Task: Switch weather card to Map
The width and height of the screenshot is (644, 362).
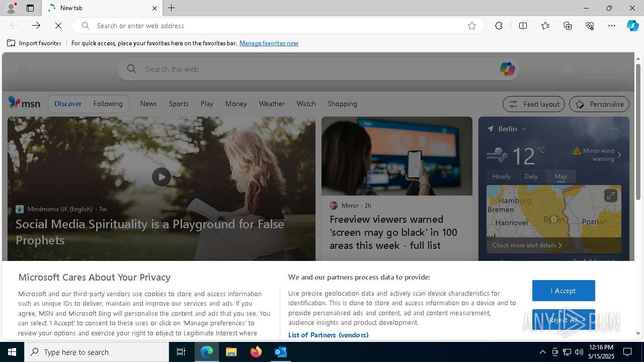Action: click(560, 176)
